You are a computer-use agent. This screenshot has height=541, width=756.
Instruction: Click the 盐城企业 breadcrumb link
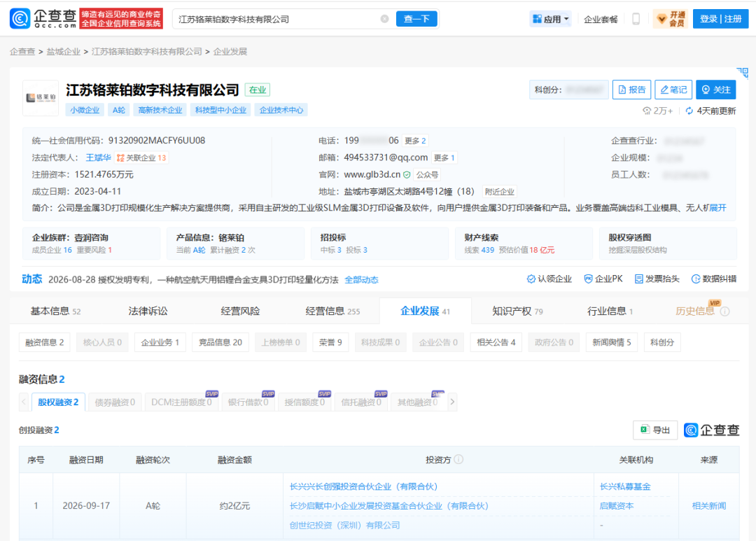pyautogui.click(x=63, y=52)
